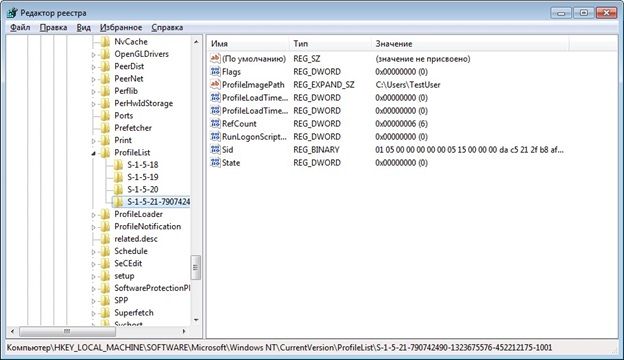Click the Print folder icon
Viewport: 624px width, 360px height.
click(105, 140)
